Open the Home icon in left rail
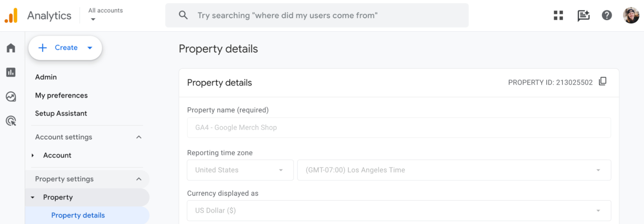Image resolution: width=644 pixels, height=224 pixels. [11, 48]
